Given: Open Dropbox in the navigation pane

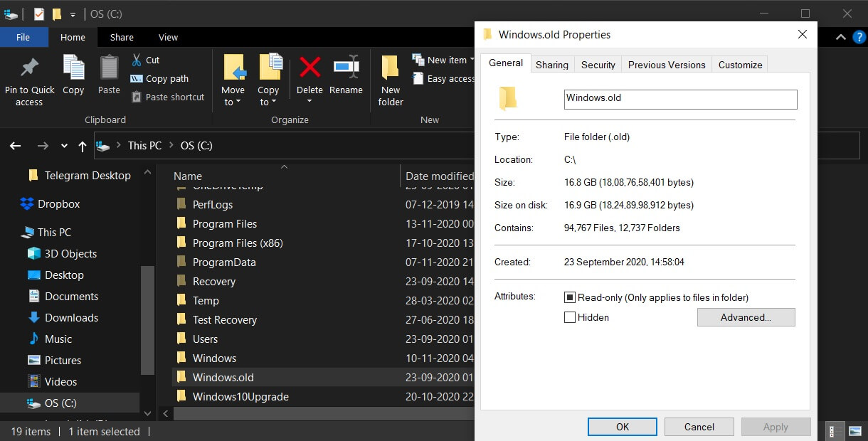Looking at the screenshot, I should coord(58,203).
